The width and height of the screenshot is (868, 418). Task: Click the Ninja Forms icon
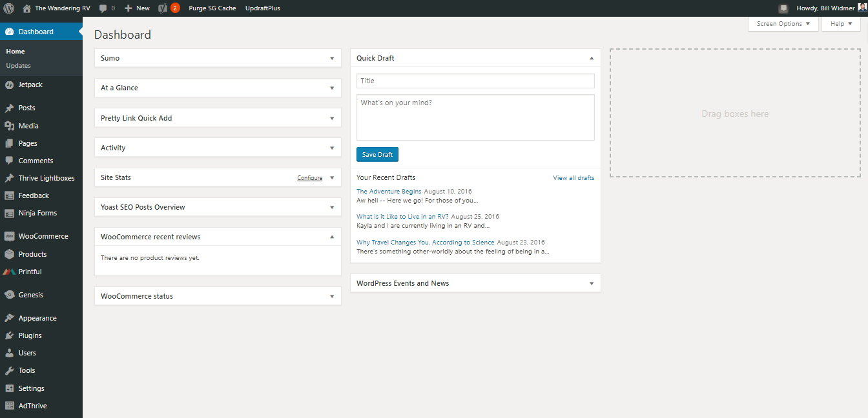tap(9, 213)
